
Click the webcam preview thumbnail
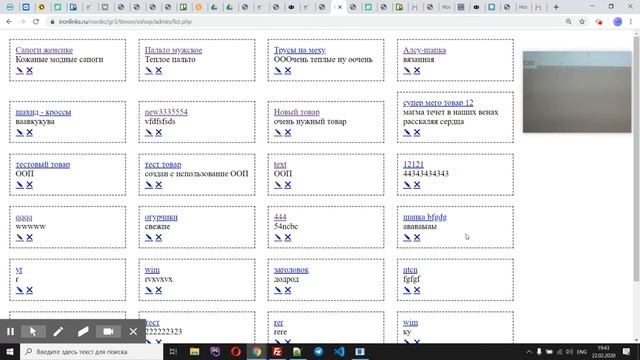[577, 92]
